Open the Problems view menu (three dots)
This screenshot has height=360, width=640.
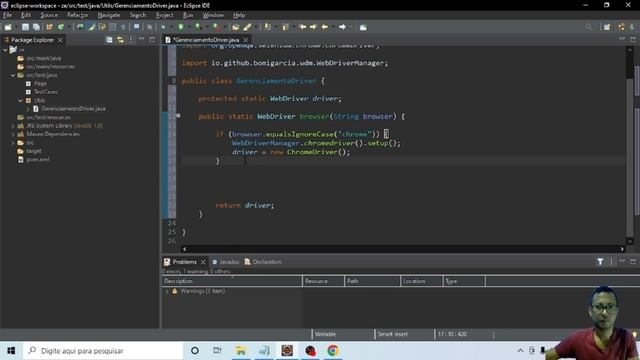(611, 262)
